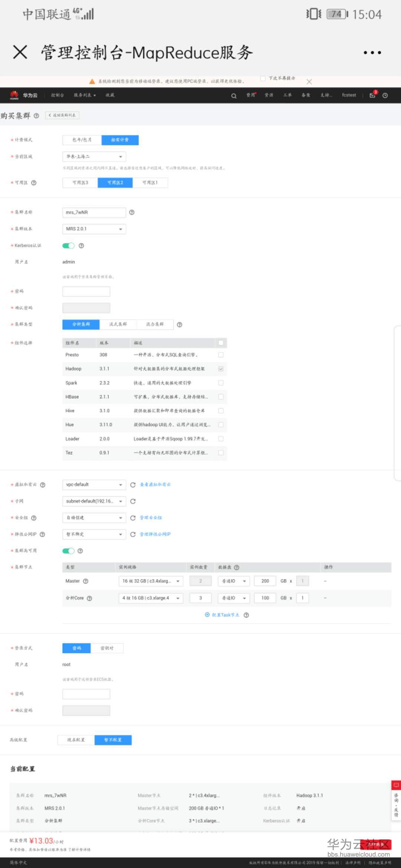Dismiss the mobile login warning banner
This screenshot has width=401, height=868.
click(309, 82)
